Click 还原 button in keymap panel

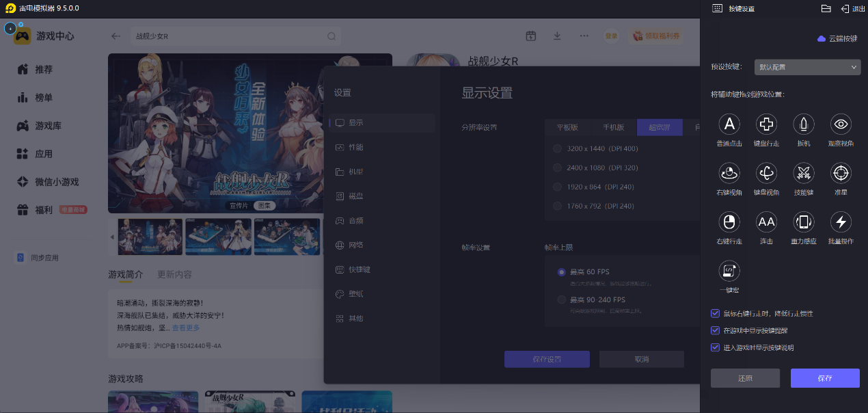click(745, 378)
